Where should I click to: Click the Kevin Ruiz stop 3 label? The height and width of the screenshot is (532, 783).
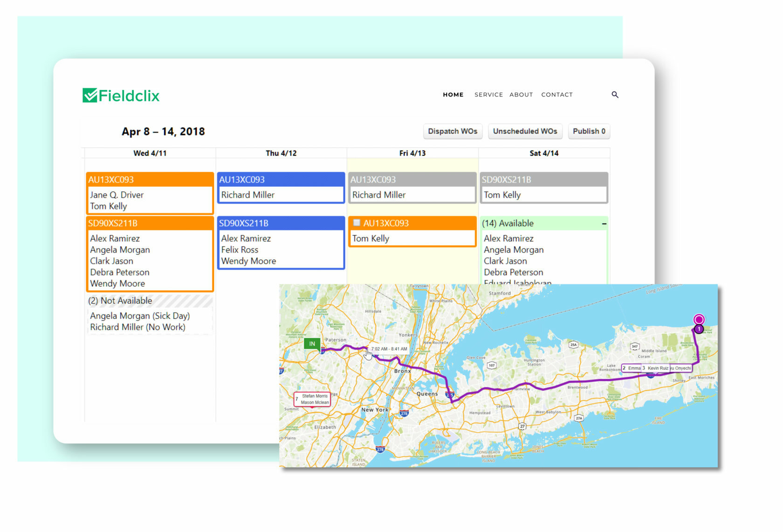point(656,368)
